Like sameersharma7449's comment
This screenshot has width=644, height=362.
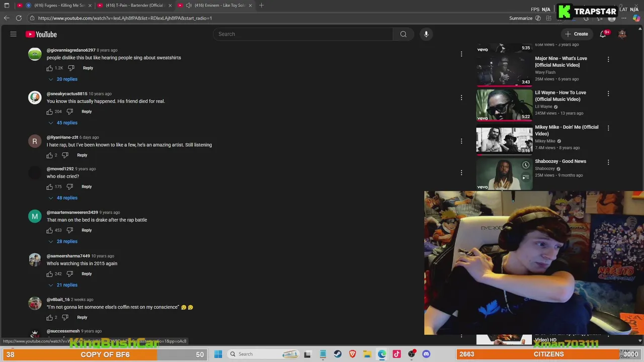50,274
